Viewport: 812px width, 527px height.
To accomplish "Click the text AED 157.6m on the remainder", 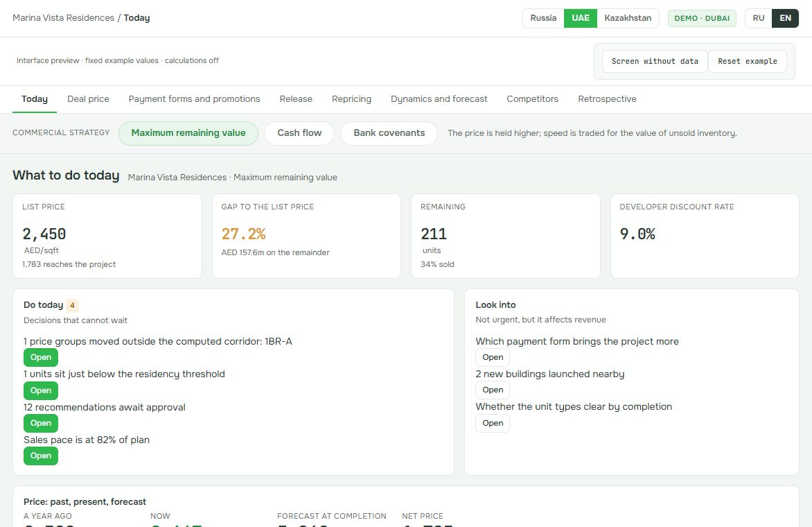I will pos(276,252).
